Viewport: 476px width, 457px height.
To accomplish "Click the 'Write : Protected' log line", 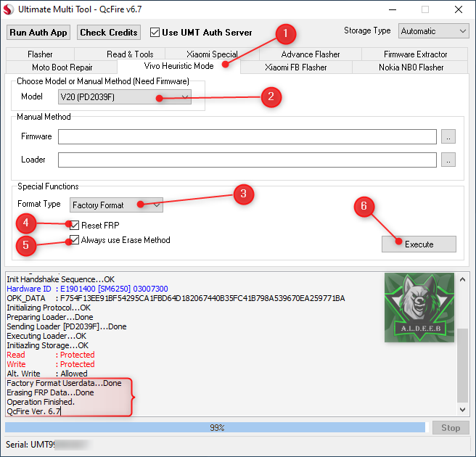I will tap(50, 364).
